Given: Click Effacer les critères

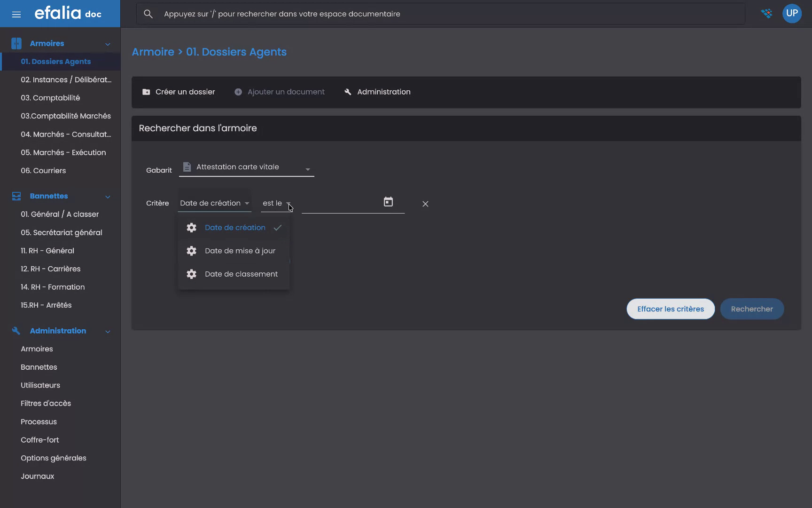Looking at the screenshot, I should point(670,309).
